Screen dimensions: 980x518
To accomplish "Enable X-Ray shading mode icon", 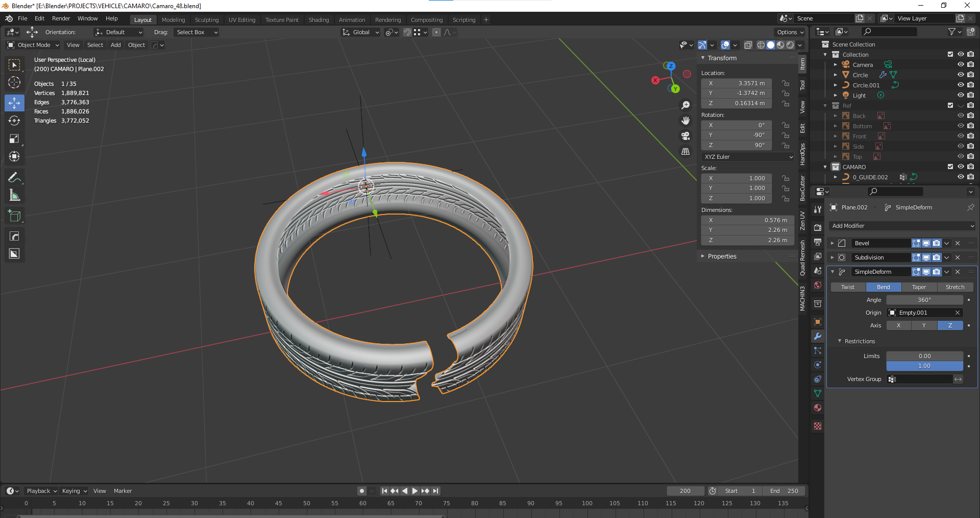I will coord(748,45).
